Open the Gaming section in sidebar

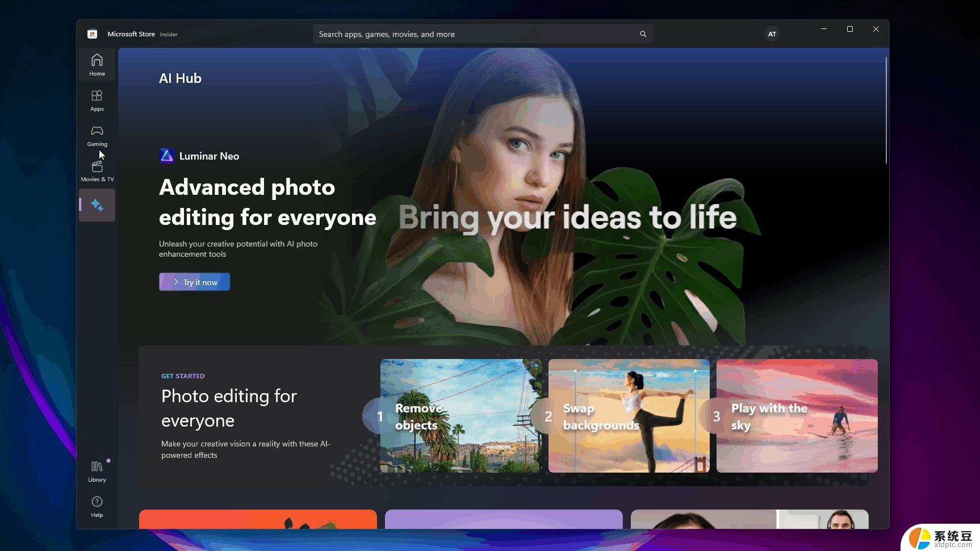point(97,135)
